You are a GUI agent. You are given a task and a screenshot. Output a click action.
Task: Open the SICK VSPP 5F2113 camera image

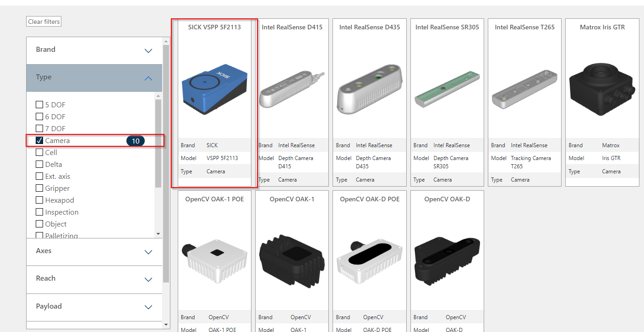pyautogui.click(x=214, y=89)
